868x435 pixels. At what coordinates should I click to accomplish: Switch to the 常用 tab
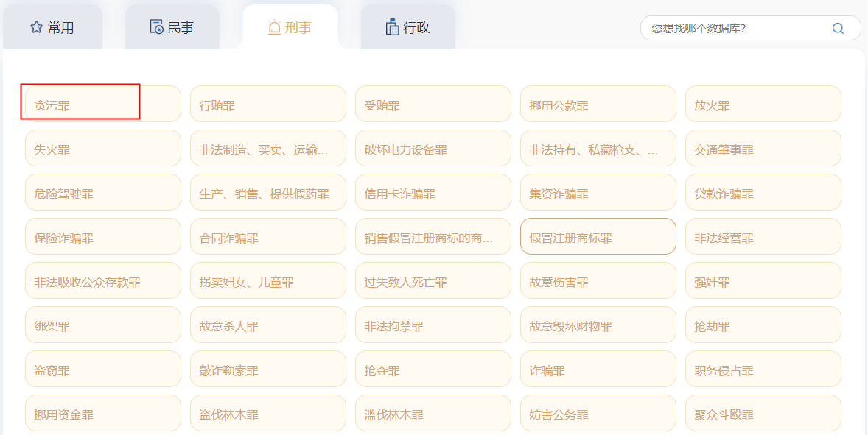coord(52,27)
